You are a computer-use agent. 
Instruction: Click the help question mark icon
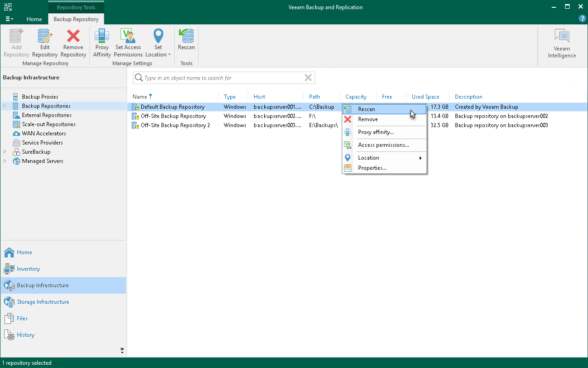coord(582,19)
